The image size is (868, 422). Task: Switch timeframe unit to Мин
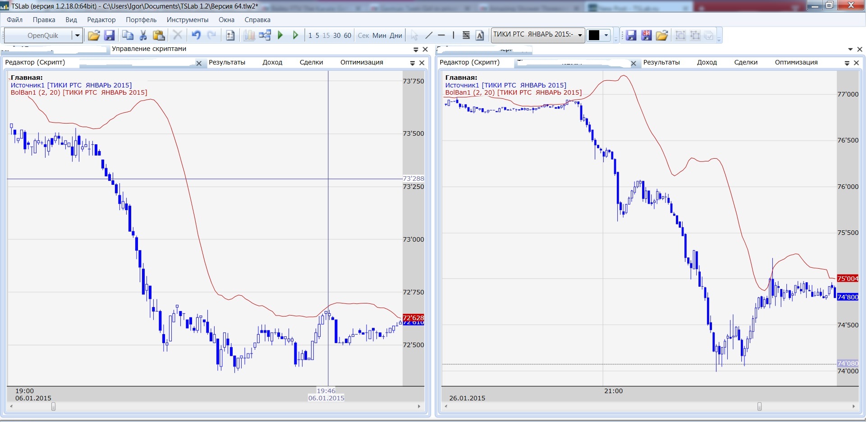(x=379, y=36)
